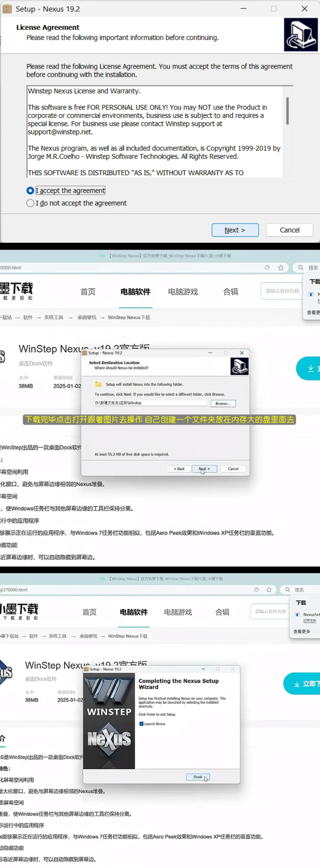This screenshot has height=868, width=320.
Task: Open 电脑软件 tab on page behind destination dialog
Action: pyautogui.click(x=135, y=292)
